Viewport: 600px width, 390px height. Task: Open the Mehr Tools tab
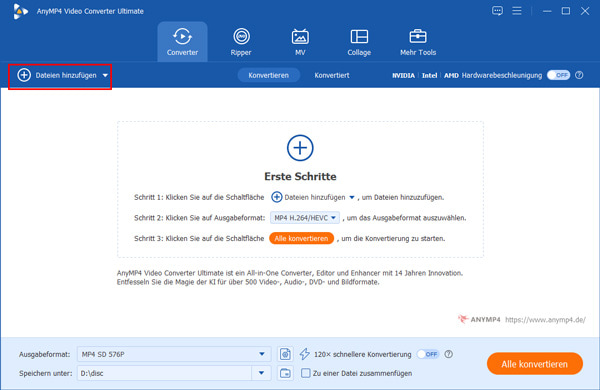click(418, 42)
